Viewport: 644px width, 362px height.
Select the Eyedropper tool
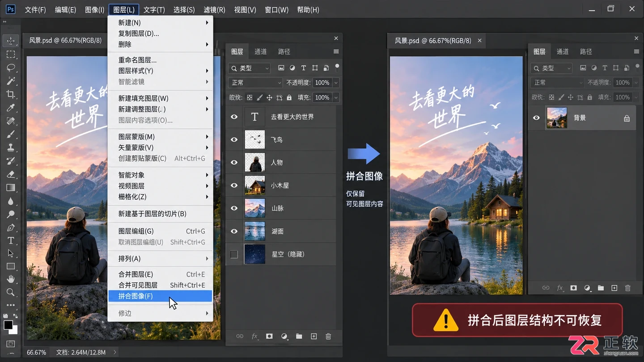tap(11, 108)
